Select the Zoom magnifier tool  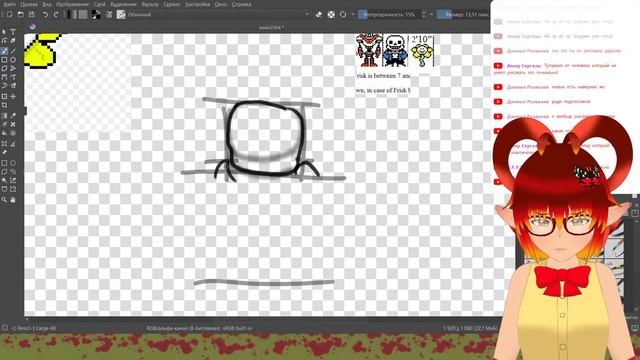point(4,200)
